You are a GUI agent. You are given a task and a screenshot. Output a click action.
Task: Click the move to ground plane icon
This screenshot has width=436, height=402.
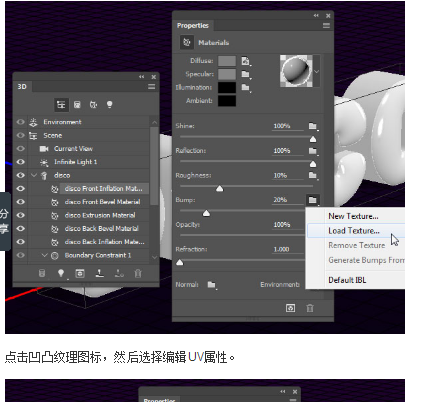coord(99,274)
